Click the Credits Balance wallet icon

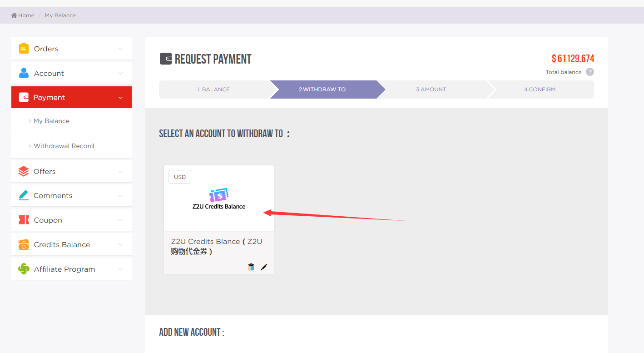pos(24,244)
